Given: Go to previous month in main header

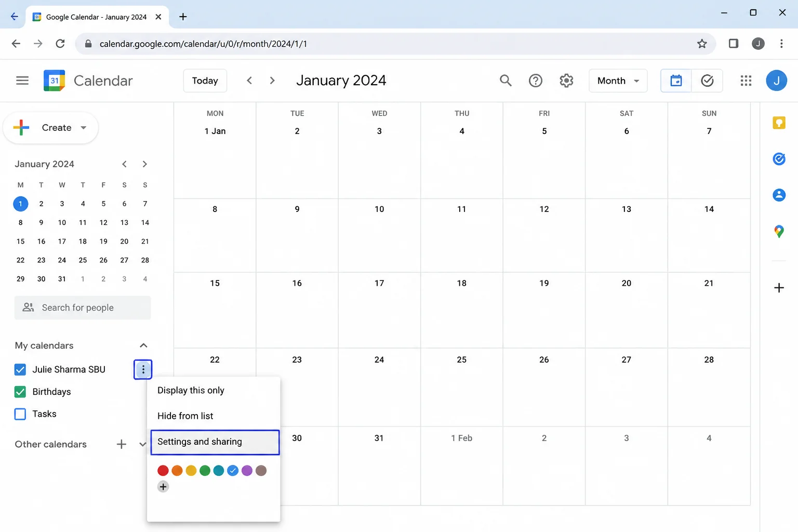Looking at the screenshot, I should pyautogui.click(x=249, y=81).
